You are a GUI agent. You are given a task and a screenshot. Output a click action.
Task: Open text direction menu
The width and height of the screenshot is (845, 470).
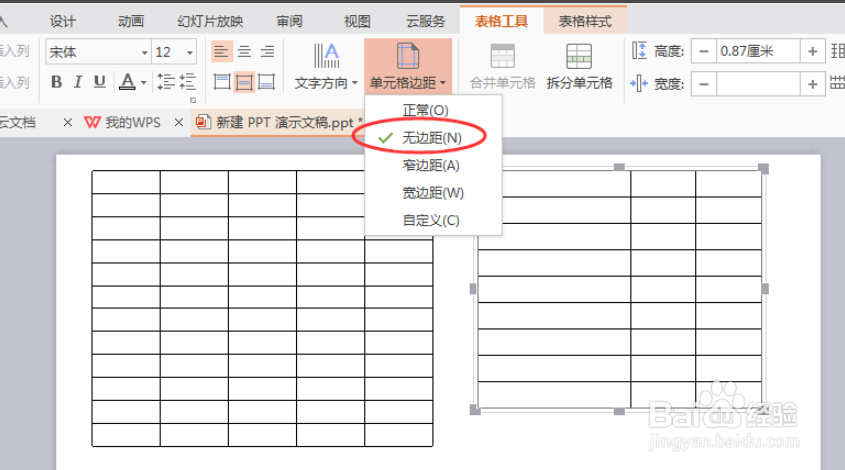(x=326, y=83)
